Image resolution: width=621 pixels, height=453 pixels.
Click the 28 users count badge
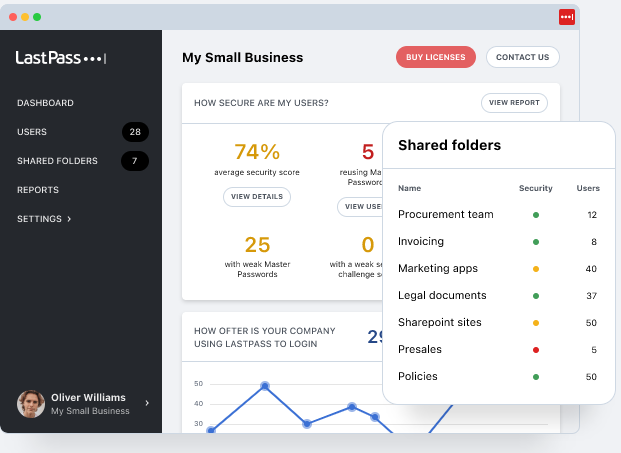coord(135,132)
